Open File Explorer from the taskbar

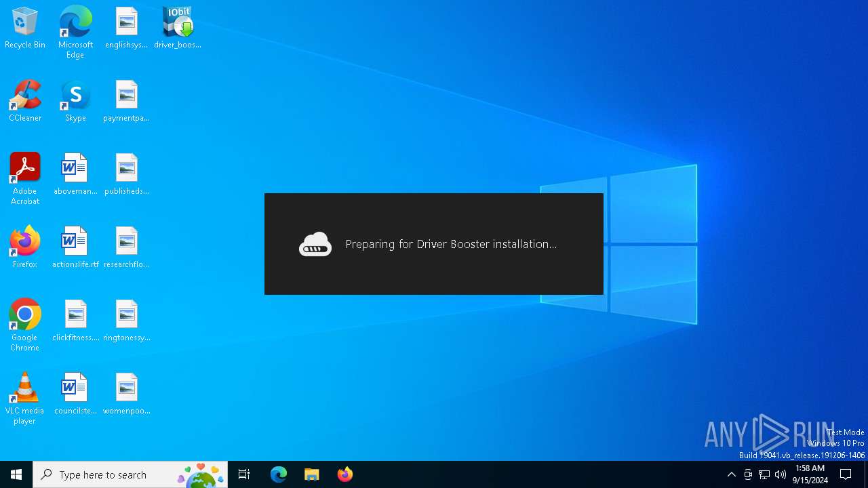(312, 474)
